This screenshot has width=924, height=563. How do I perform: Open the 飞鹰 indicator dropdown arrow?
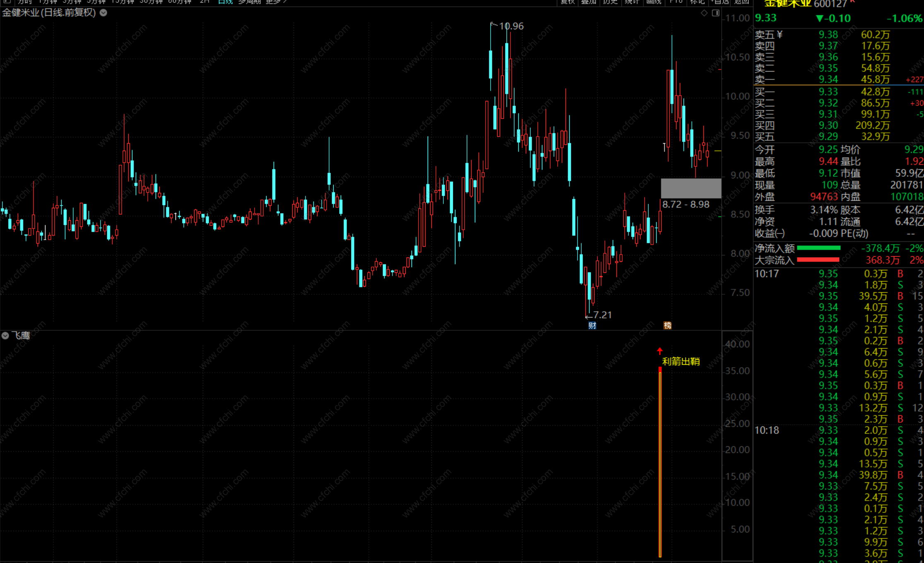5,336
